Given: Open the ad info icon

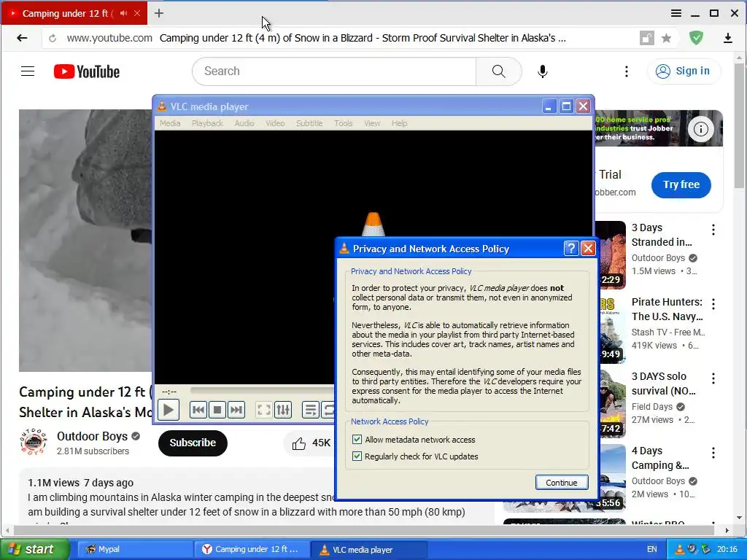Looking at the screenshot, I should 700,128.
